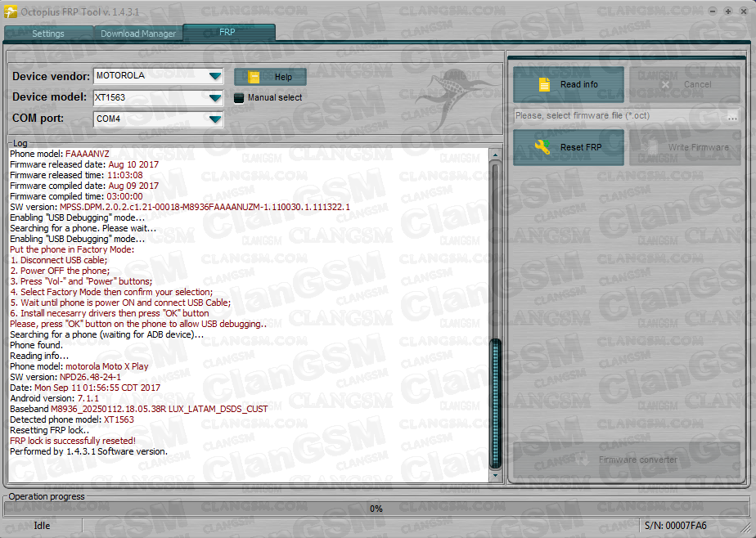Screen dimensions: 756x538
Task: Click log line '2. Power OFF the phone;'
Action: (x=61, y=271)
